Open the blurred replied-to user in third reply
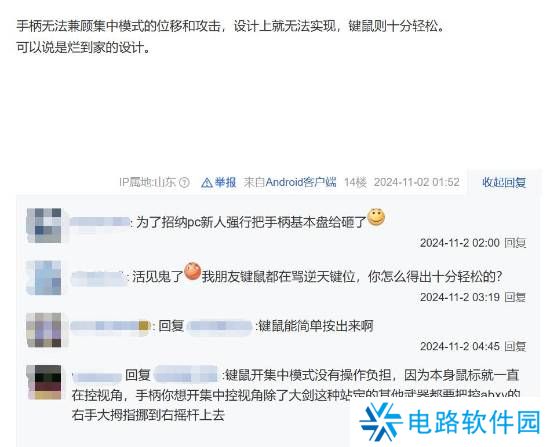The height and width of the screenshot is (447, 550). tap(220, 326)
